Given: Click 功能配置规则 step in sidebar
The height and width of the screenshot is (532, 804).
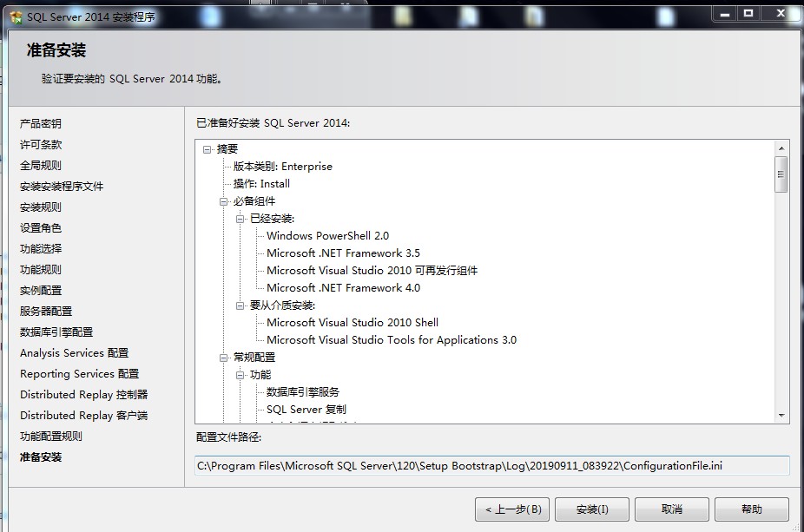Looking at the screenshot, I should pos(51,437).
